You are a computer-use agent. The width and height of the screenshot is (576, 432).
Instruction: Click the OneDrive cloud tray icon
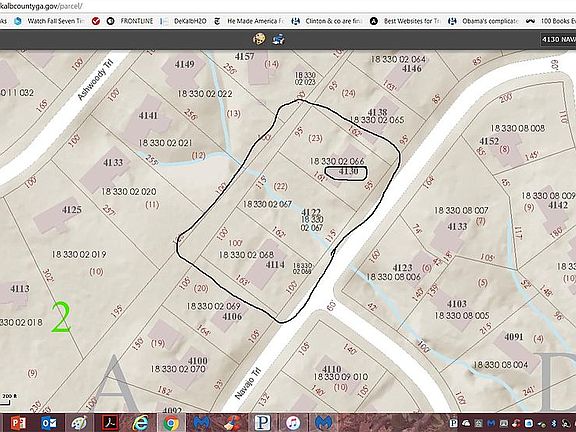467,423
